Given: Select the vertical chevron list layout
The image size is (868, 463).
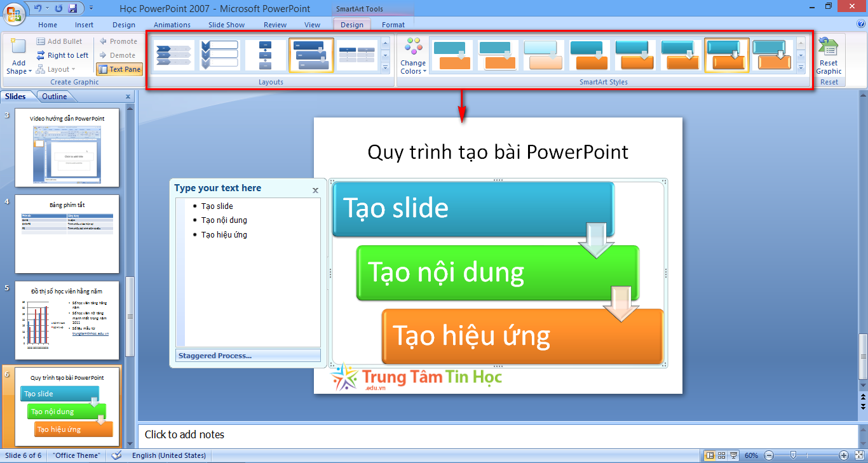Looking at the screenshot, I should pyautogui.click(x=220, y=55).
